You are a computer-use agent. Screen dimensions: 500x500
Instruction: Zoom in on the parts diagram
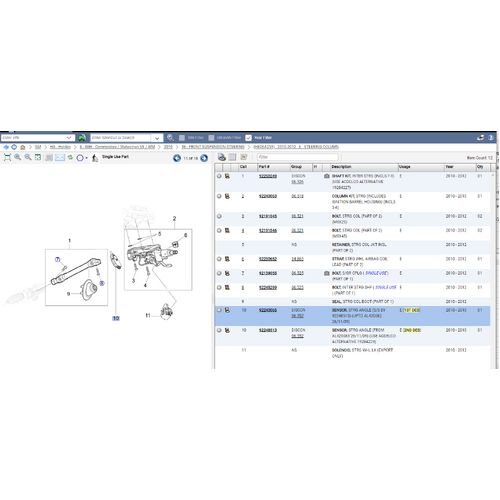coord(18,157)
